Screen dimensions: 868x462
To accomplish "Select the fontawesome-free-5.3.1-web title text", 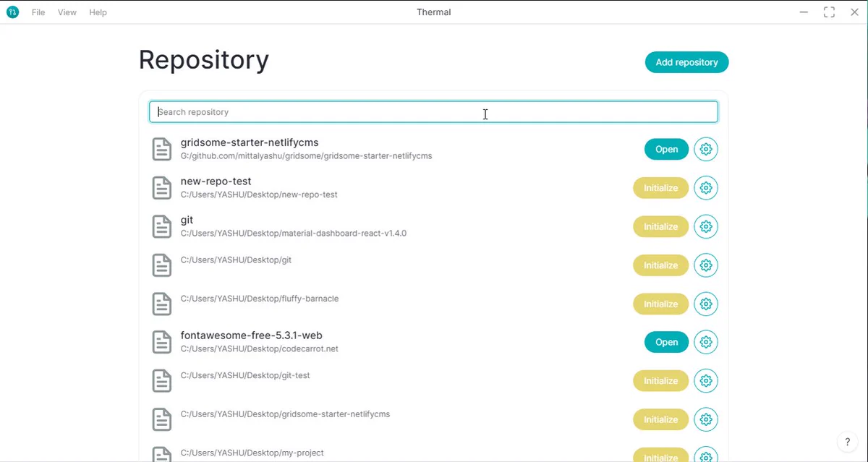I will click(252, 335).
